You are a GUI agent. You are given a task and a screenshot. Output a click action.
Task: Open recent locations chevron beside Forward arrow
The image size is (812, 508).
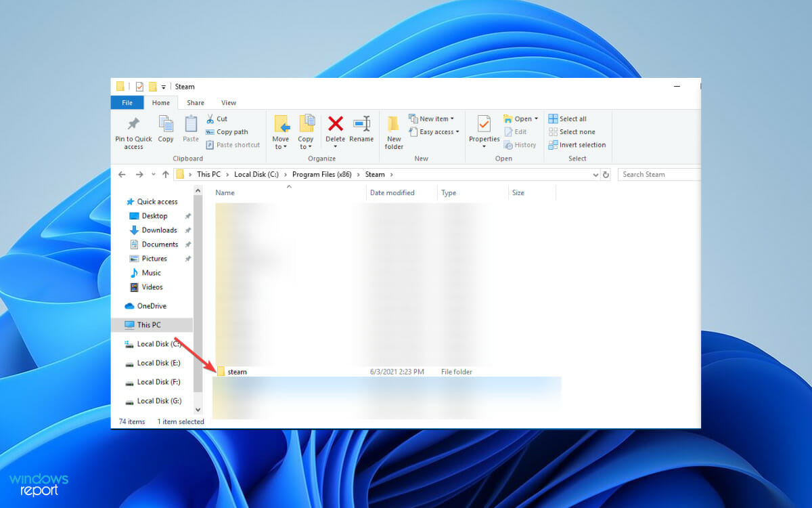pyautogui.click(x=153, y=174)
